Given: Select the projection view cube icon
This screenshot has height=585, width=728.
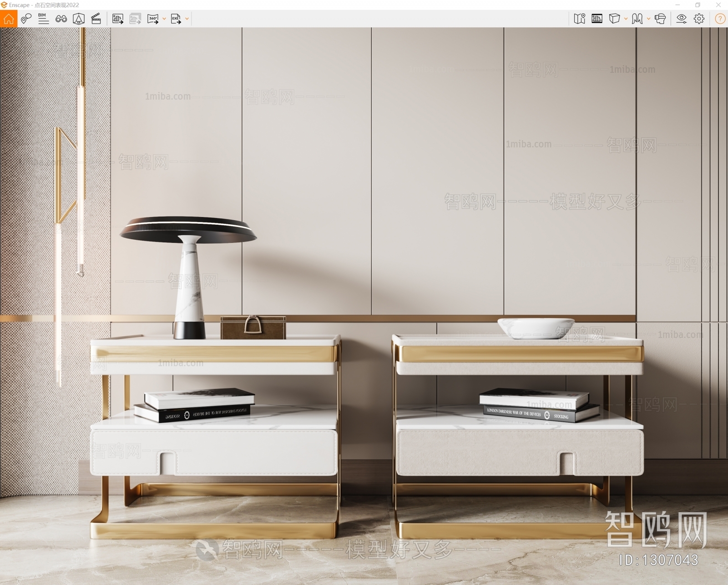Looking at the screenshot, I should coord(614,19).
